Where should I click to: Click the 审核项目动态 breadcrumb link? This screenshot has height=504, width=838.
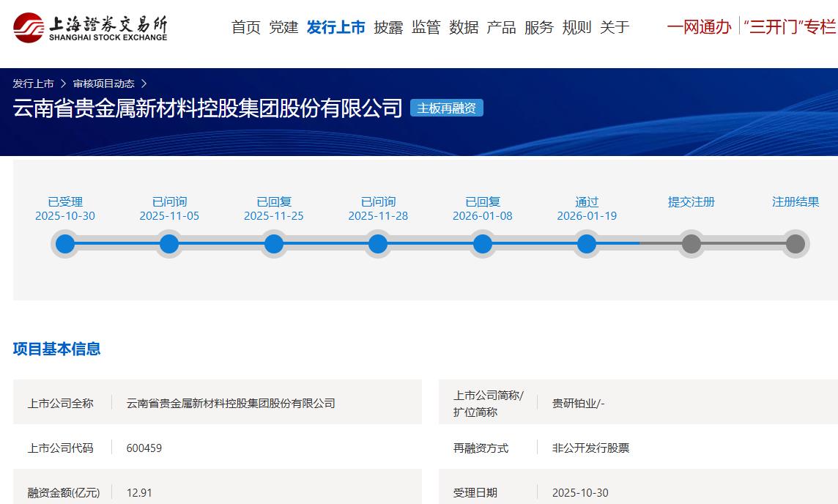[103, 84]
